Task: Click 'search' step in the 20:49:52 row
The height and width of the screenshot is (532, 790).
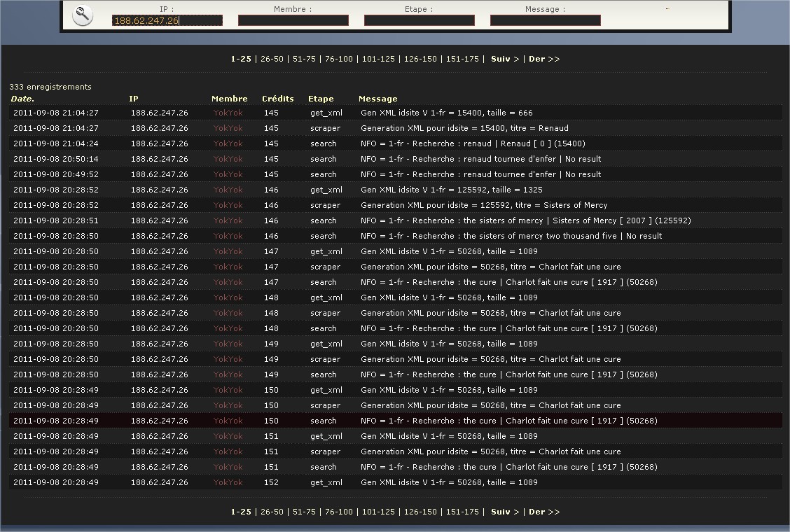Action: pos(324,174)
